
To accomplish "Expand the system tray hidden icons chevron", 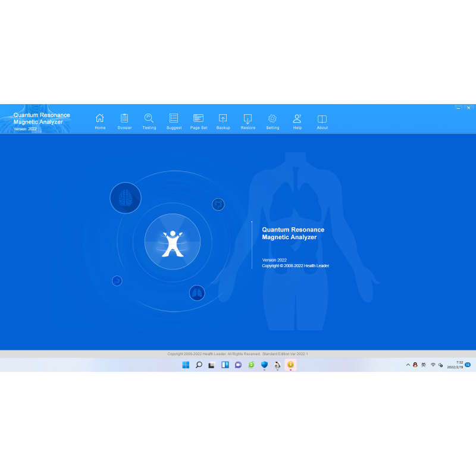I will click(x=408, y=365).
